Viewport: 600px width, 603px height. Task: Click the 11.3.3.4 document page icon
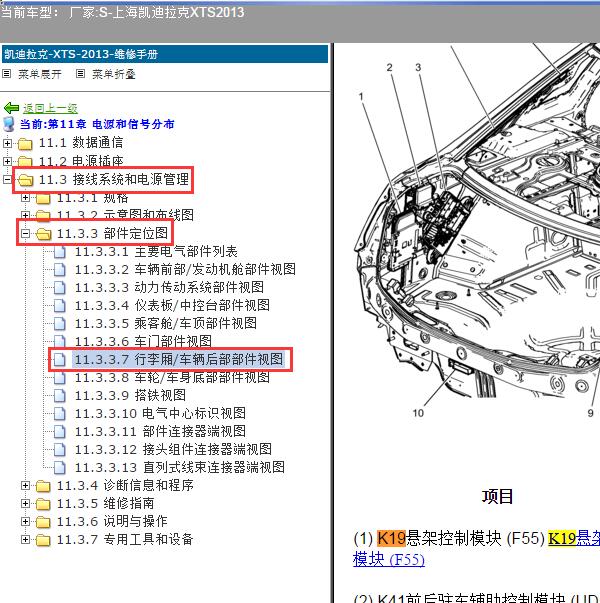(60, 306)
